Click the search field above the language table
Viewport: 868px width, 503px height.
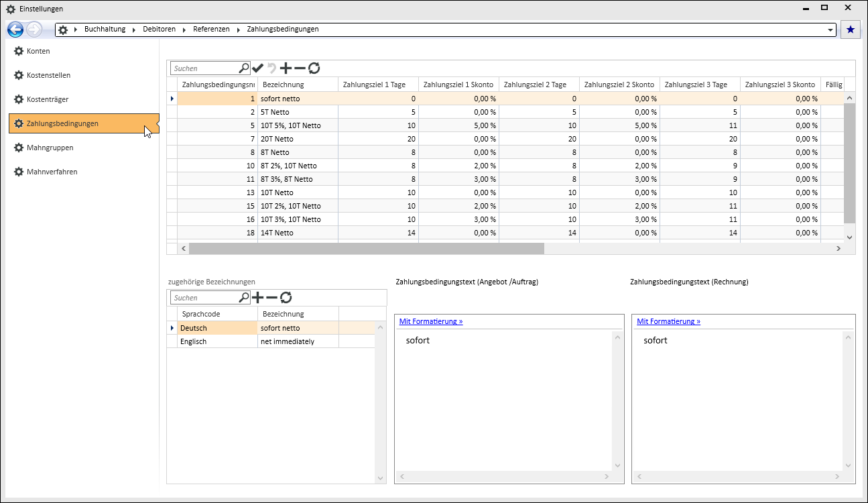[204, 297]
